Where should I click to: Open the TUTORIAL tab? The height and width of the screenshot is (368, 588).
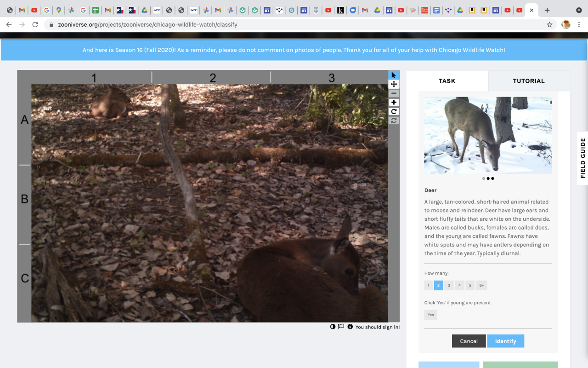(529, 81)
